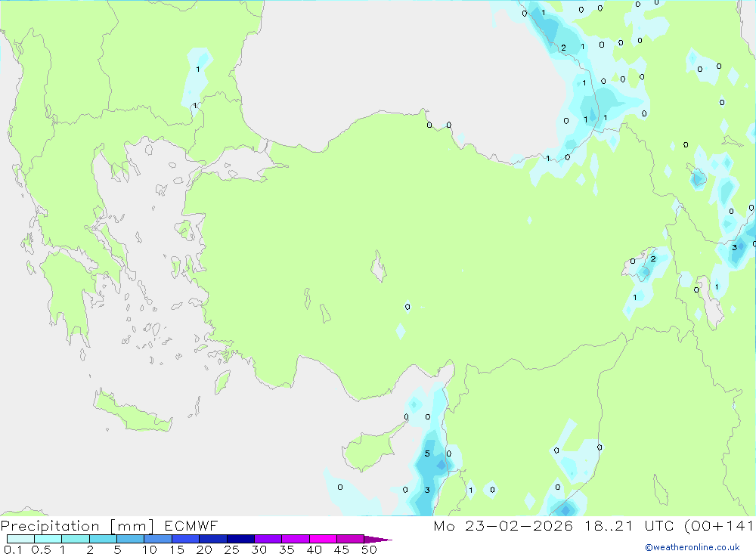Click the 20–25 mm dark blue swatch
756x554 pixels.
click(213, 539)
